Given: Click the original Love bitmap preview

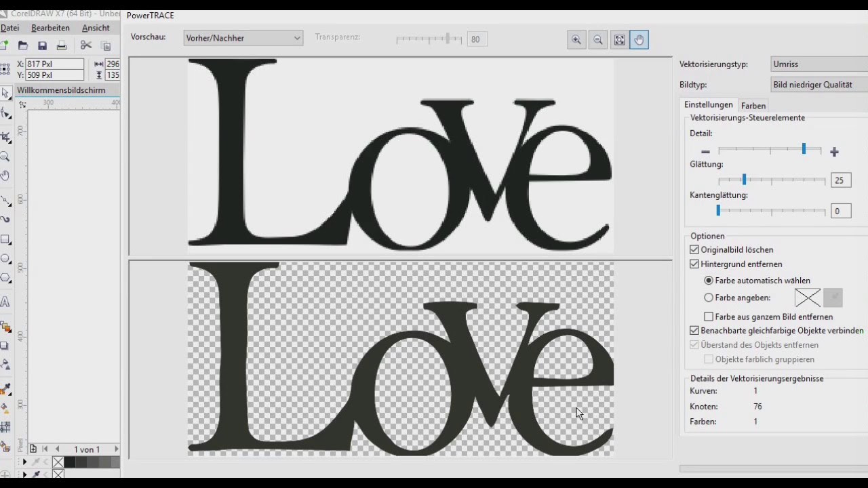Looking at the screenshot, I should point(401,156).
